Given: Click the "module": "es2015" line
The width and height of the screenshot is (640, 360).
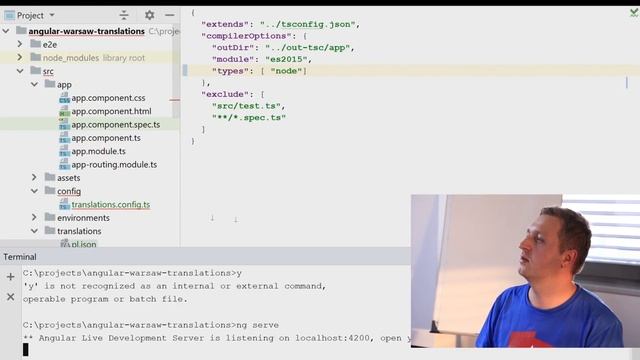Looking at the screenshot, I should (x=262, y=59).
